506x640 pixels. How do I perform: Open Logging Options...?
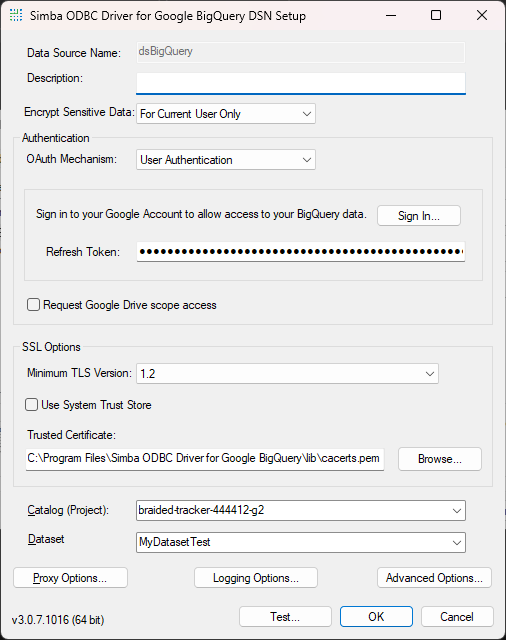tap(256, 578)
